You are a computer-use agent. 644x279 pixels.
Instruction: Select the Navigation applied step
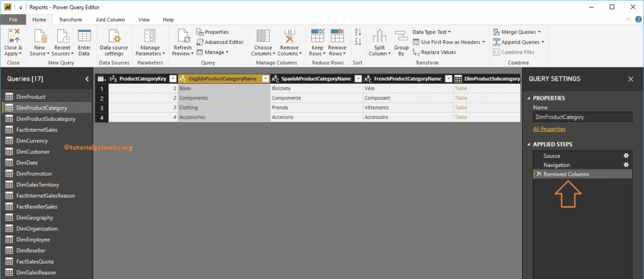(582, 165)
